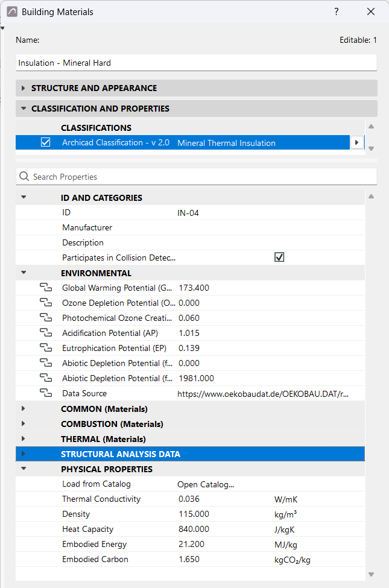Click the Classifications column header

pos(96,128)
